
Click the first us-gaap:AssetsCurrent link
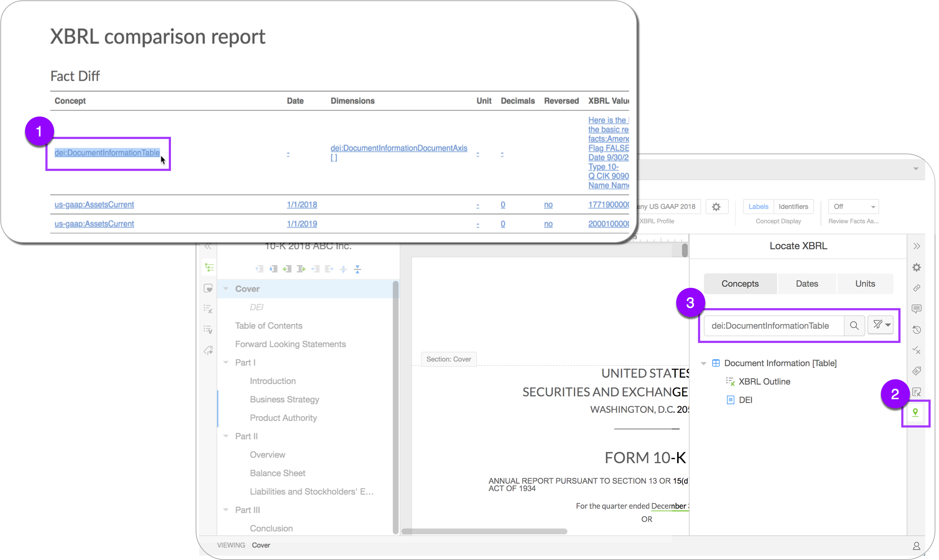(94, 205)
